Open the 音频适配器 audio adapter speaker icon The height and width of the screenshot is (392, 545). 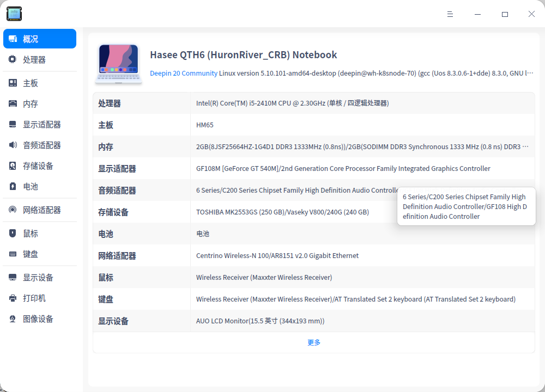pyautogui.click(x=12, y=145)
